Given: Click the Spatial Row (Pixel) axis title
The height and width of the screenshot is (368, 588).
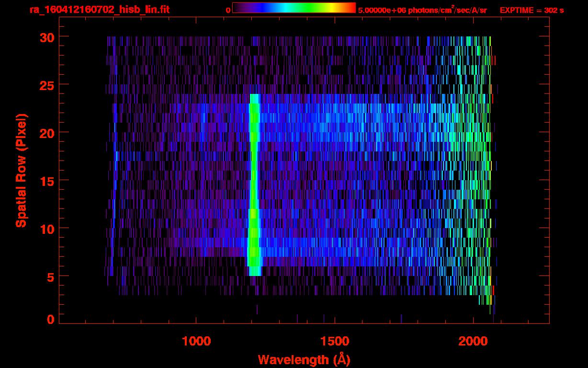Looking at the screenshot, I should pos(22,170).
